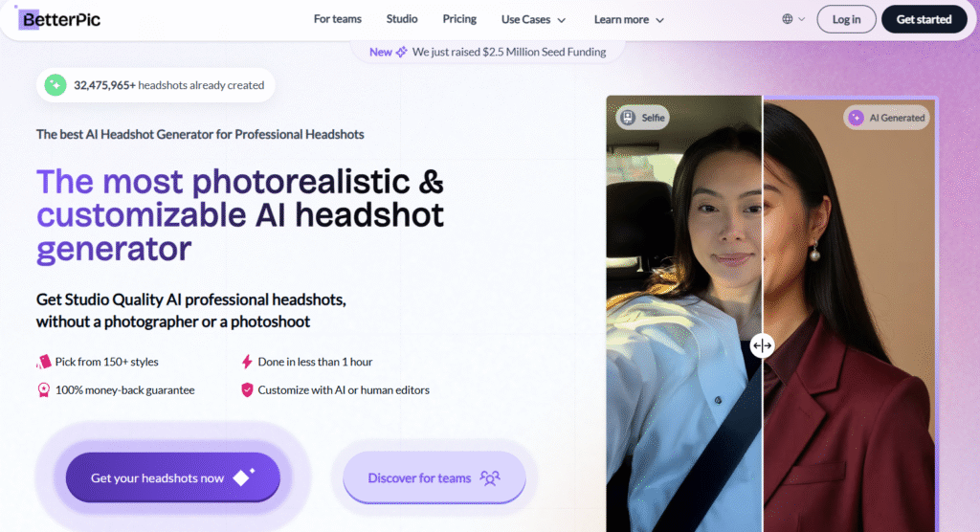Click the Get started button

pos(924,19)
